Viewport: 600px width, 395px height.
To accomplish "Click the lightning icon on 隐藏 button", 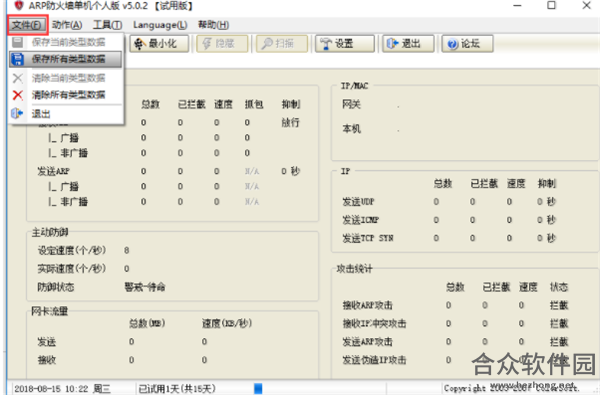I will [x=207, y=44].
